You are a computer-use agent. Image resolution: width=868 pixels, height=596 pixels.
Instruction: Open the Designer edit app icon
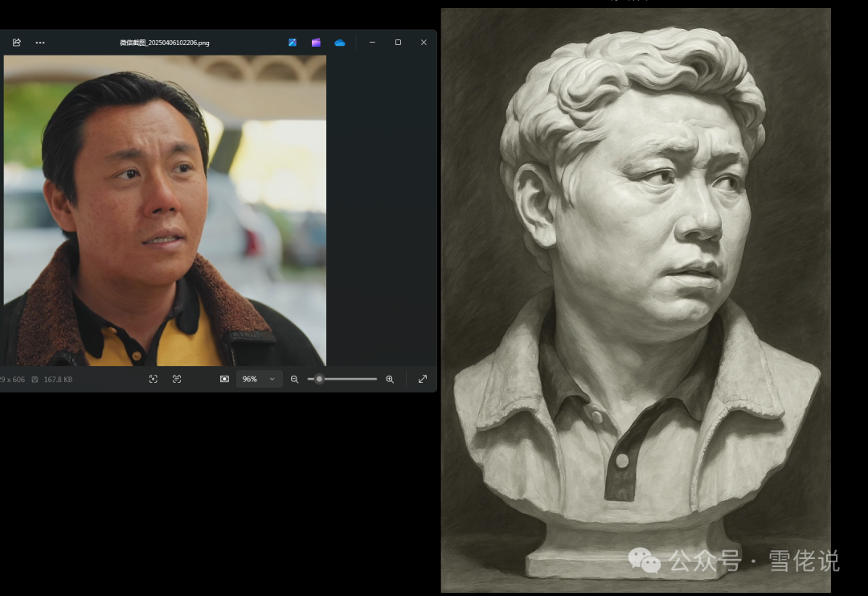(x=293, y=43)
